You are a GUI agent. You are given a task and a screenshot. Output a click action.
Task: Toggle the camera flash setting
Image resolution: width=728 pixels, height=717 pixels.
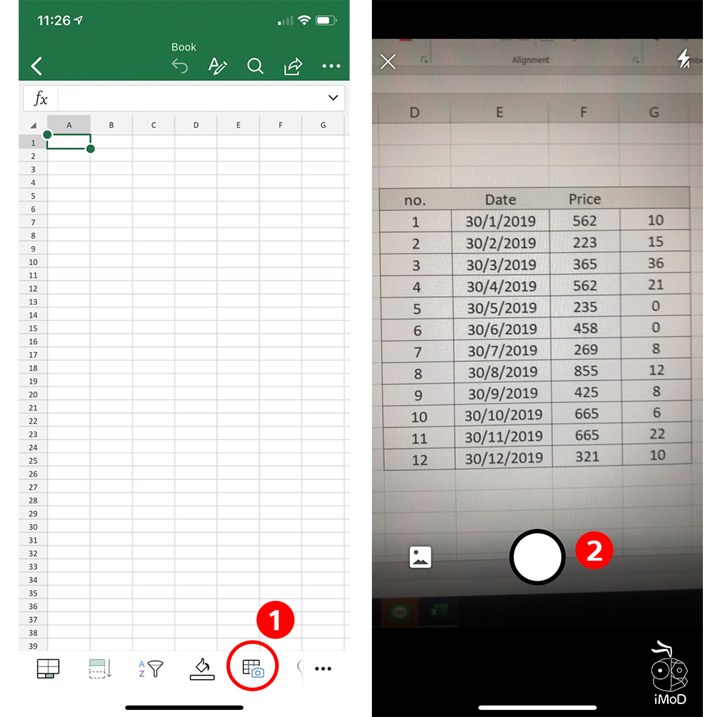coord(684,60)
